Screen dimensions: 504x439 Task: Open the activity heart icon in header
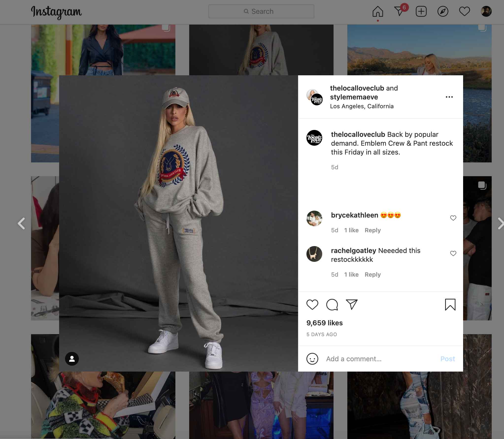click(x=464, y=12)
